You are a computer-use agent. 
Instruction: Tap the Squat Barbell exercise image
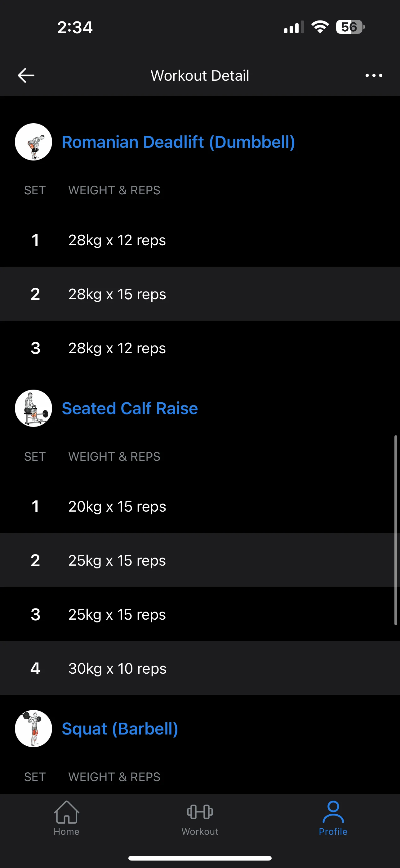click(x=33, y=729)
